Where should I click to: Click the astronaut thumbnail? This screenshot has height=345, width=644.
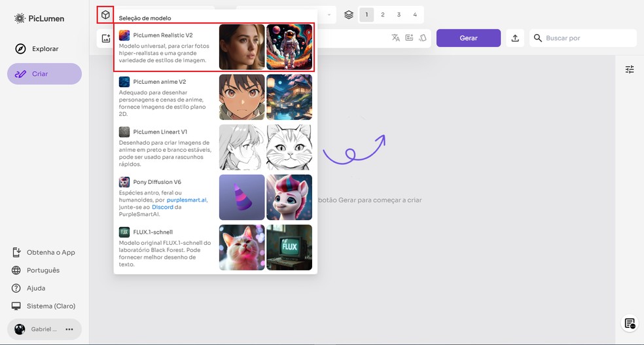[x=289, y=47]
